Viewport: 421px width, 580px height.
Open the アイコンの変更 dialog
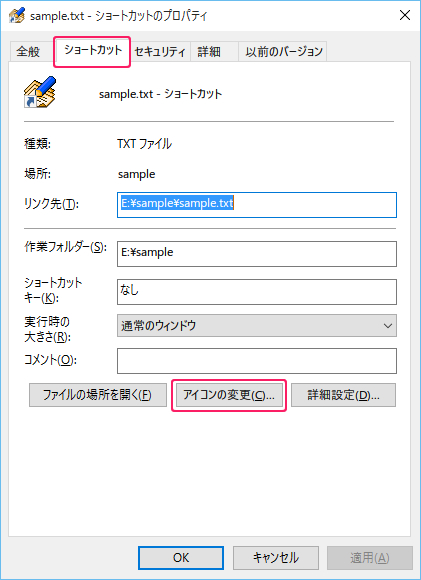tap(229, 395)
